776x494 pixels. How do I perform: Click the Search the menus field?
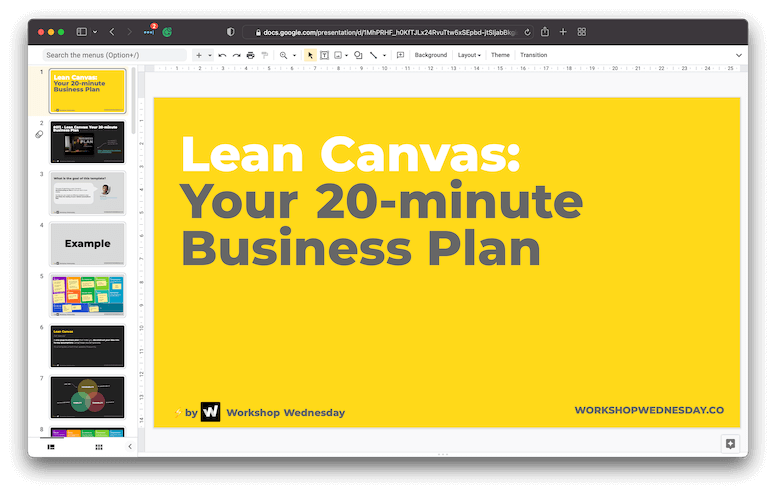pos(112,55)
